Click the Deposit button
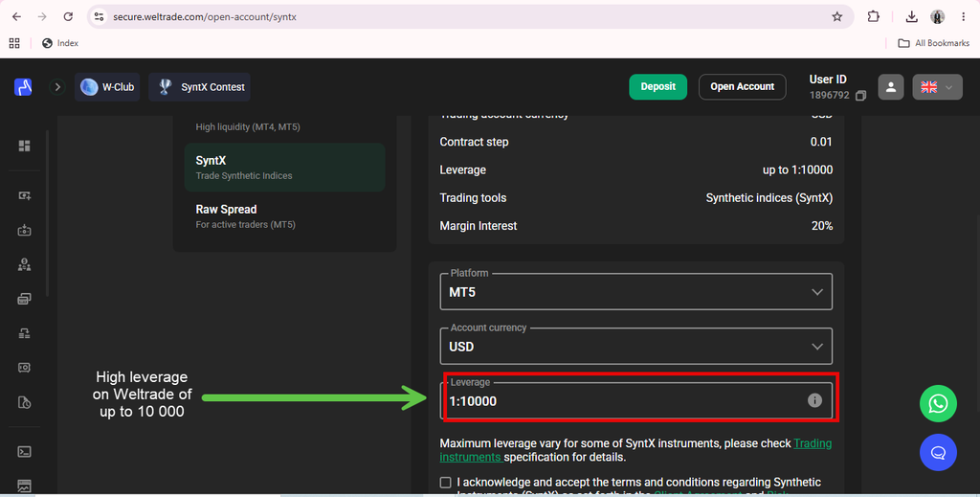980x497 pixels. click(x=657, y=87)
